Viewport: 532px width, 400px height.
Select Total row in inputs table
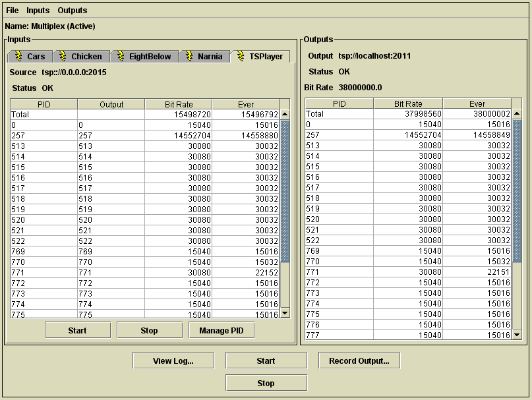tap(145, 115)
